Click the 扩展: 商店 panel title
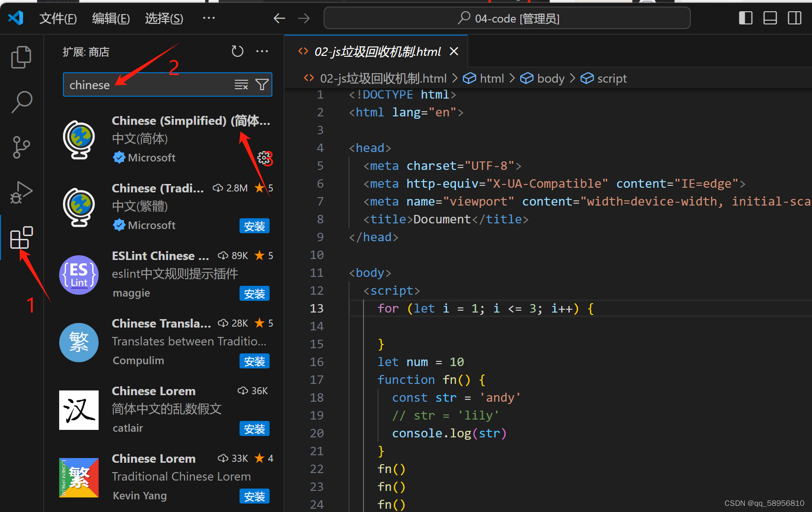 [x=86, y=52]
